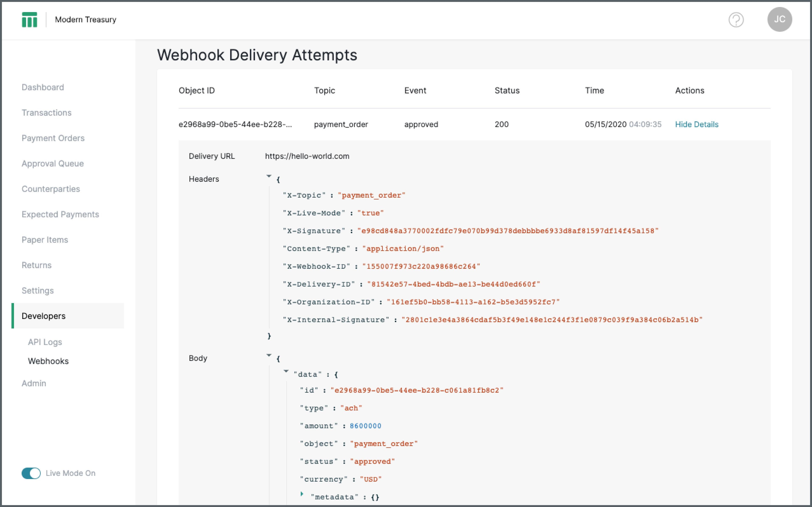Click the delivery URL https://hello-world.com
812x507 pixels.
point(307,156)
